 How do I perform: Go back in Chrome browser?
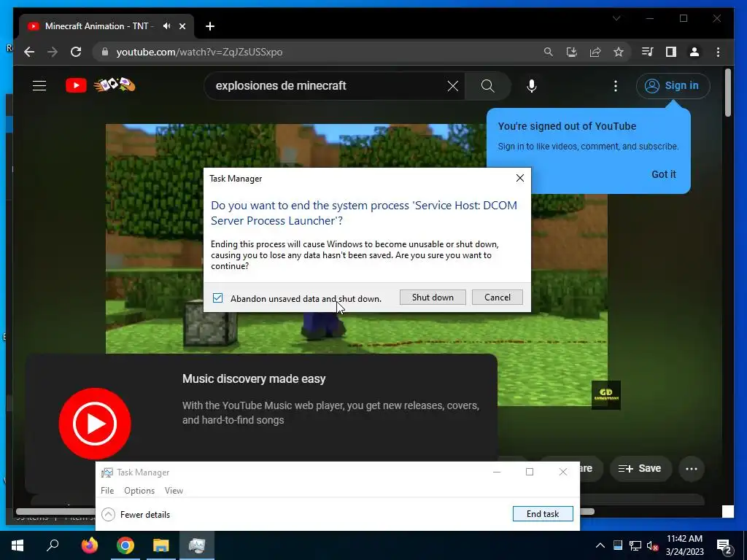click(29, 52)
